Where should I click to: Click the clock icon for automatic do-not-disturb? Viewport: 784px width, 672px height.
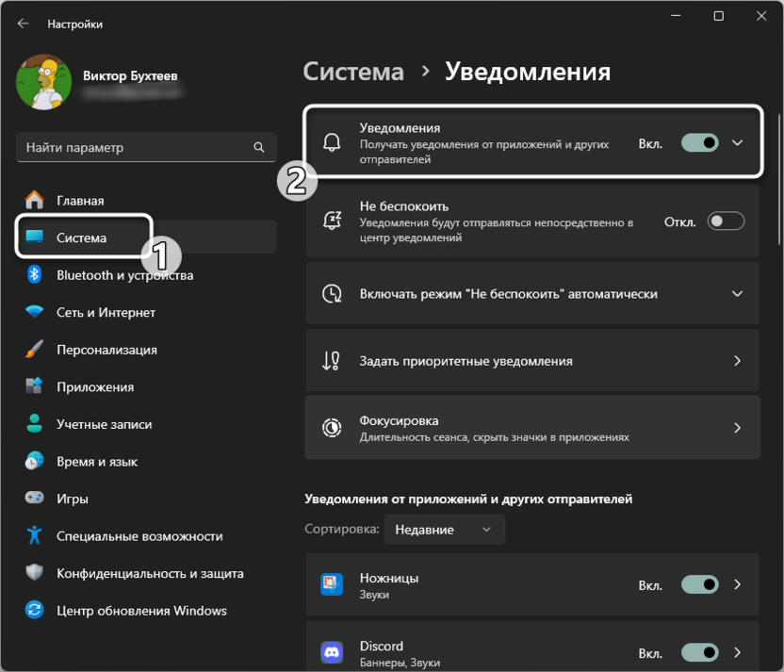pos(332,293)
